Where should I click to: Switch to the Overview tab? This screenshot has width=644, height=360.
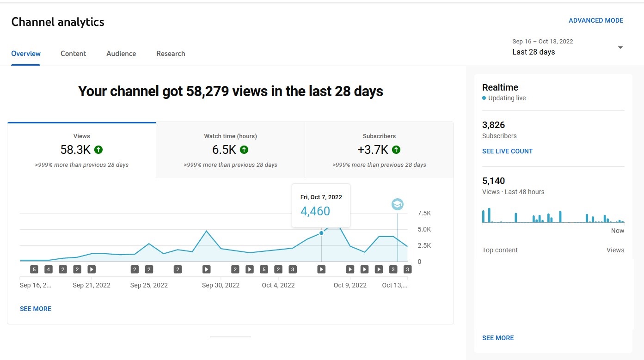[x=26, y=54]
